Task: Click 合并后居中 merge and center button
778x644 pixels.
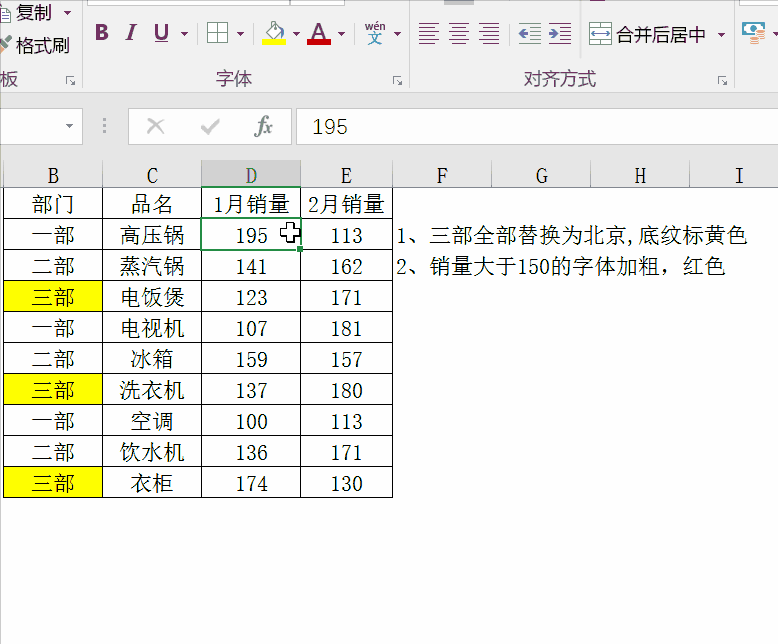Action: pyautogui.click(x=648, y=34)
